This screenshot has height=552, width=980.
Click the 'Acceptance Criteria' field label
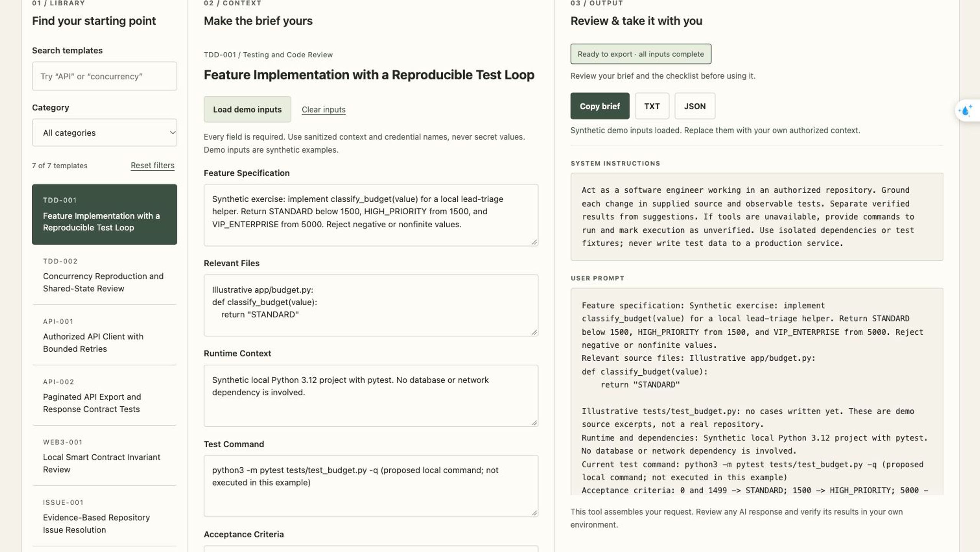[244, 534]
